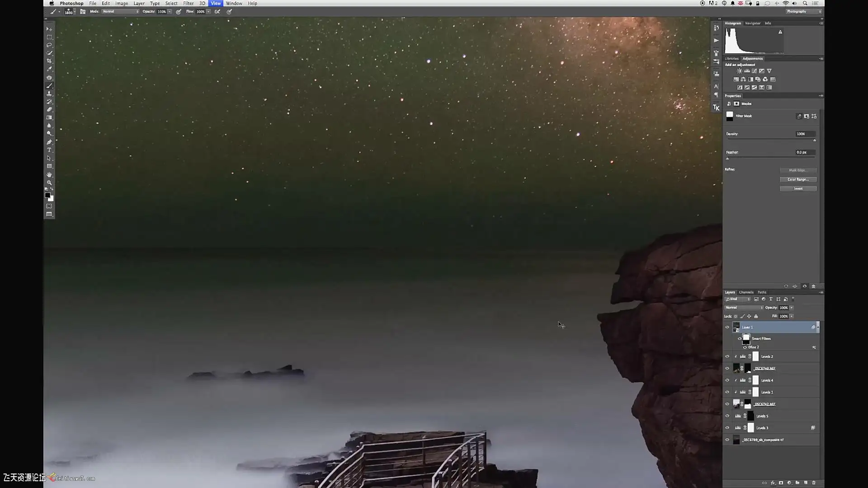The height and width of the screenshot is (488, 868).
Task: Open brush Mode dropdown in options bar
Action: click(x=120, y=12)
